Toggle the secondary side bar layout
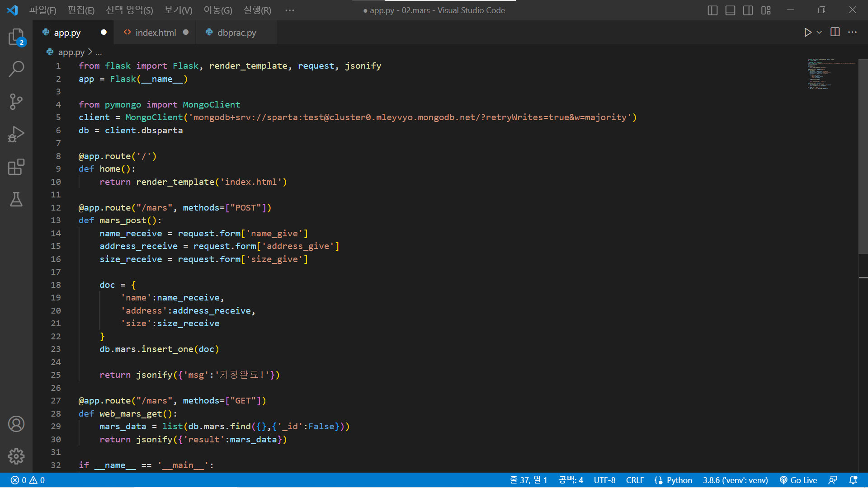The height and width of the screenshot is (488, 868). click(748, 10)
